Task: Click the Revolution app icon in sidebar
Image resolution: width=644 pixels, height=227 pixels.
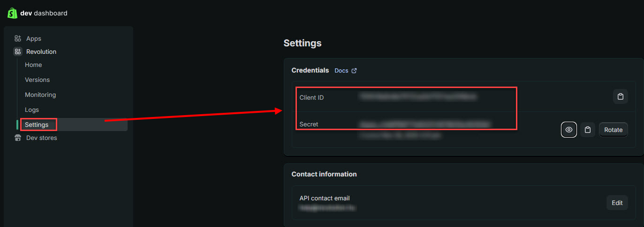Action: pos(18,51)
